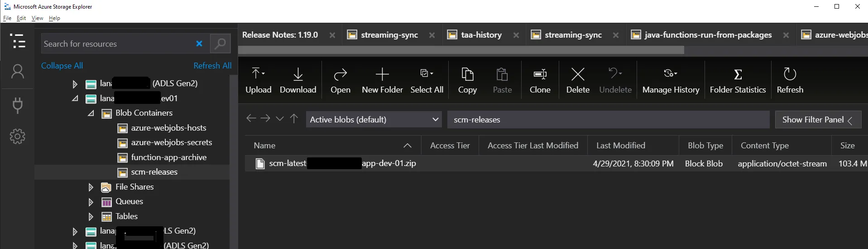Collapse the Blob Containers tree node
The width and height of the screenshot is (868, 249).
(91, 113)
